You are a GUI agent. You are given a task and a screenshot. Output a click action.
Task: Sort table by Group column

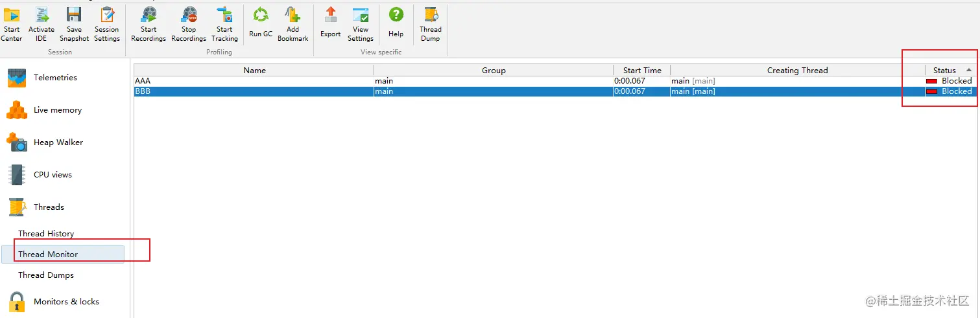coord(494,71)
